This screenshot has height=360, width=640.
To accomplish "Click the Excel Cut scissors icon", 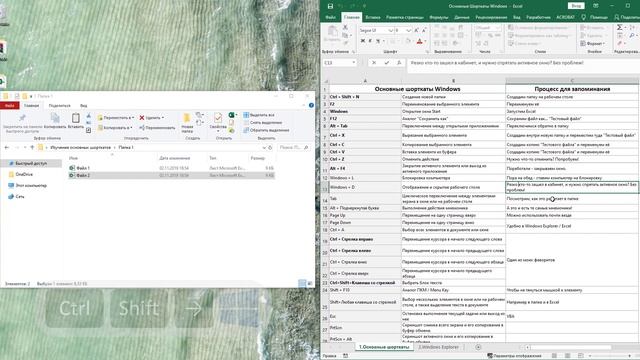I will coord(345,27).
